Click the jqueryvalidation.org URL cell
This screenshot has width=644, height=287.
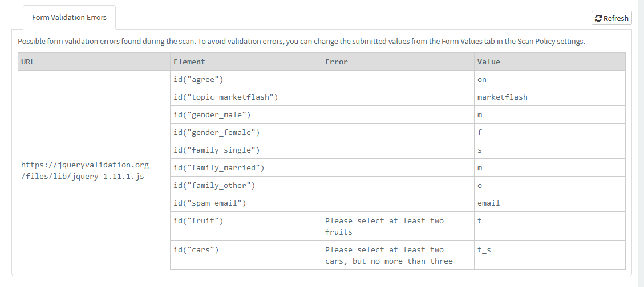tap(85, 170)
